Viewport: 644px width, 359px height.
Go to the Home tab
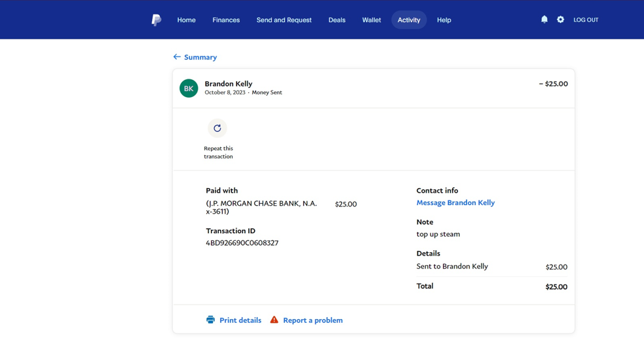(x=186, y=20)
